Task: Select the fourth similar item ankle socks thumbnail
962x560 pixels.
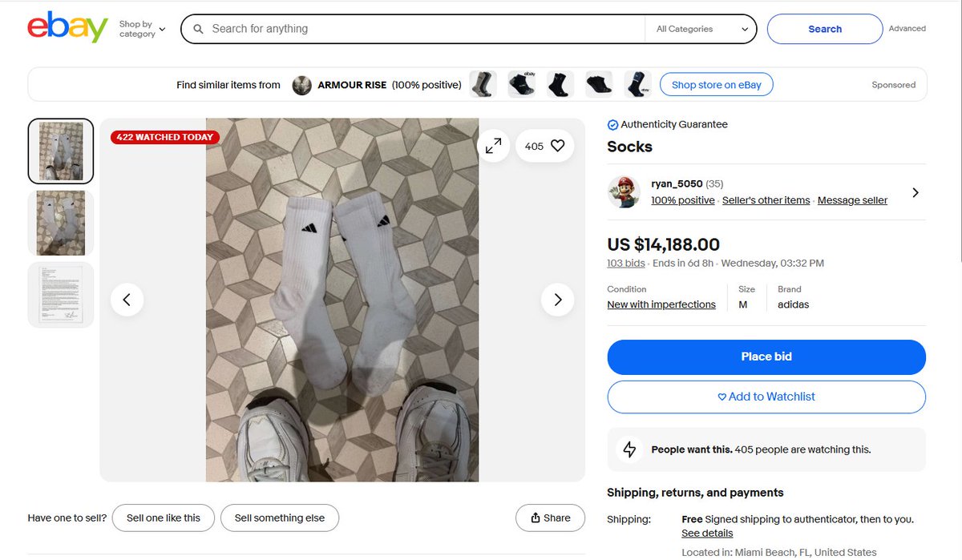Action: pyautogui.click(x=599, y=84)
